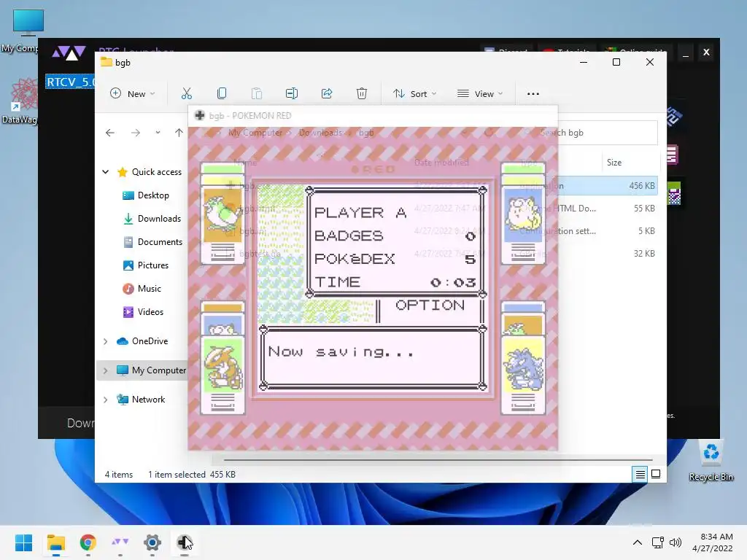The height and width of the screenshot is (560, 747).
Task: Open the View dropdown
Action: pos(480,94)
